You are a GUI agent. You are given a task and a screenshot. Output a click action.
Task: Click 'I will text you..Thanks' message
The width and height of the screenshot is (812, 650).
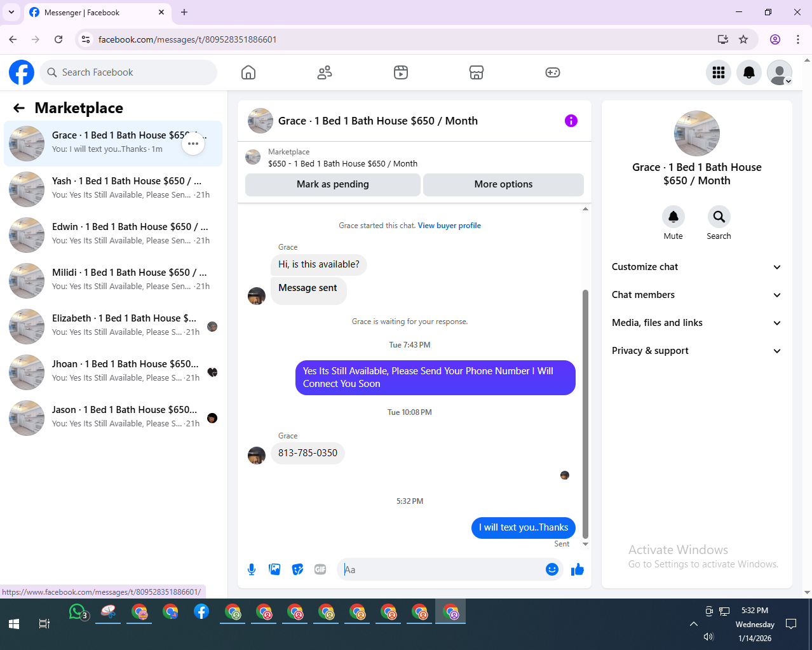(524, 527)
